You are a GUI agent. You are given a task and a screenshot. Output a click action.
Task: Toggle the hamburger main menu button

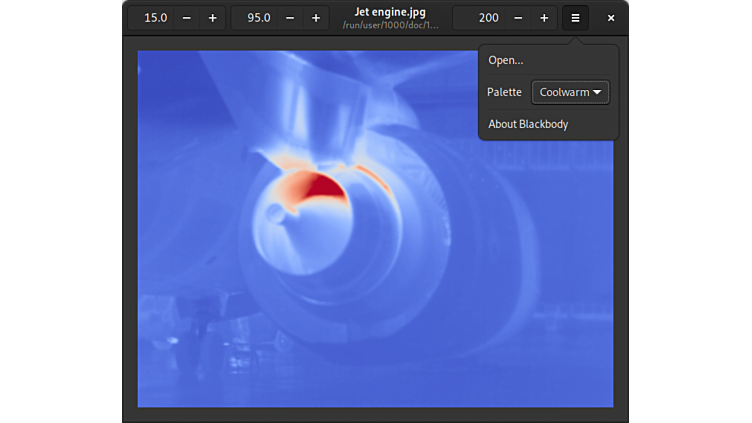coord(575,18)
